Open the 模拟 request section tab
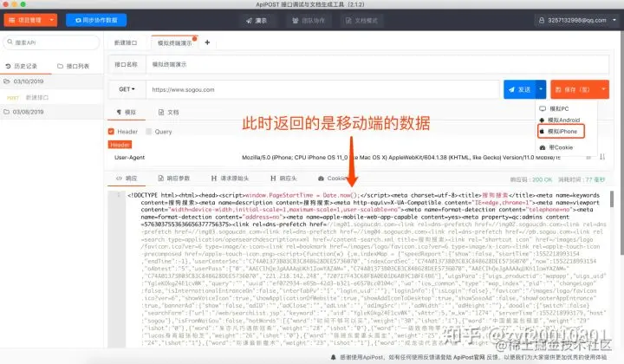 click(127, 112)
